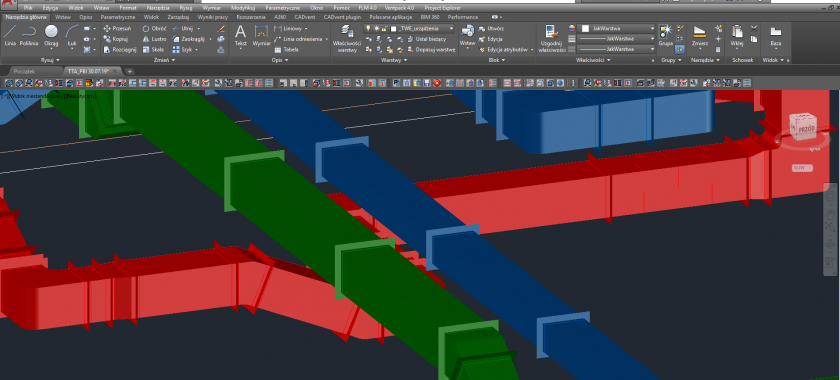
Task: Click the Wklej paste icon
Action: click(x=737, y=36)
